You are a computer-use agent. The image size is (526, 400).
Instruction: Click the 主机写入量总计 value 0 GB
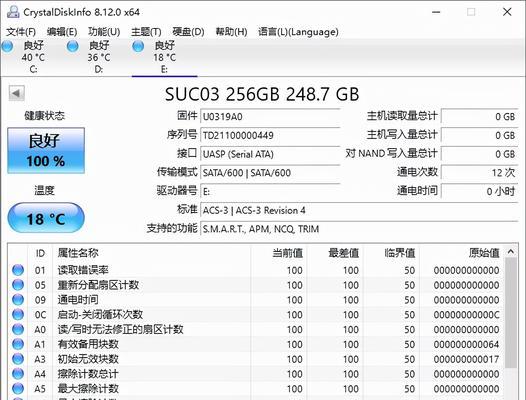point(480,135)
